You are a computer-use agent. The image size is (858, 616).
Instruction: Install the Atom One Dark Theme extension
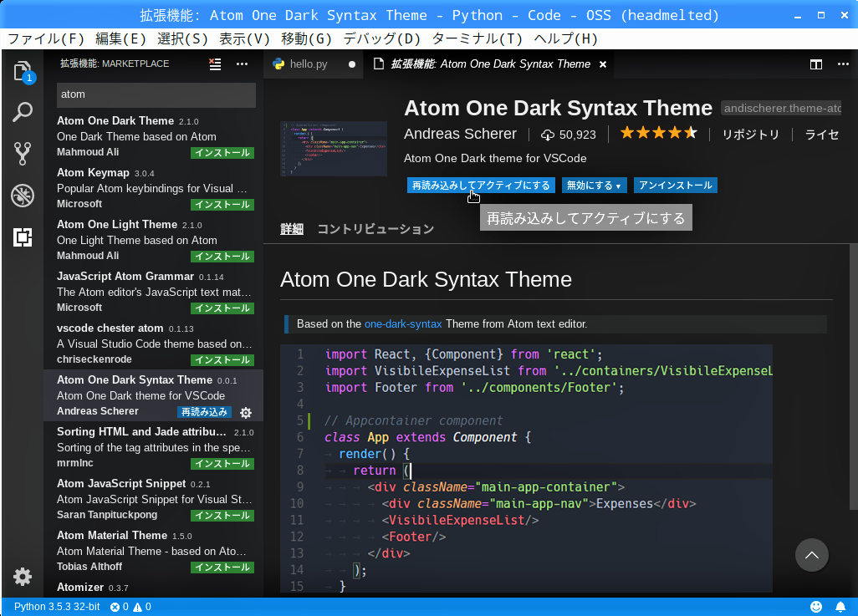tap(222, 153)
